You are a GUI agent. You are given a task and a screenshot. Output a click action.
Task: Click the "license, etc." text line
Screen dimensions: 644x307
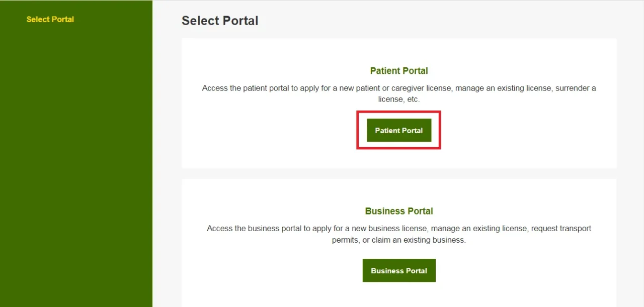[399, 99]
